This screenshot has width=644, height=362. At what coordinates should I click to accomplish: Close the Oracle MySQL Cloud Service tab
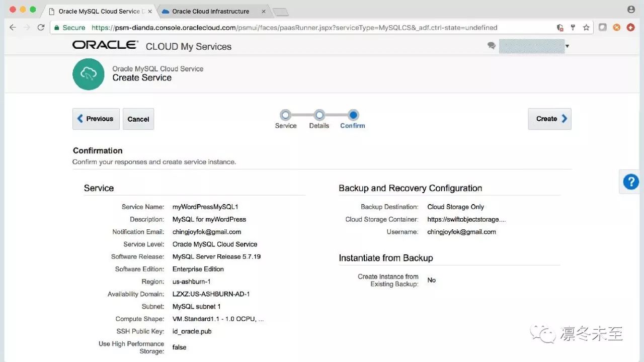[x=150, y=11]
